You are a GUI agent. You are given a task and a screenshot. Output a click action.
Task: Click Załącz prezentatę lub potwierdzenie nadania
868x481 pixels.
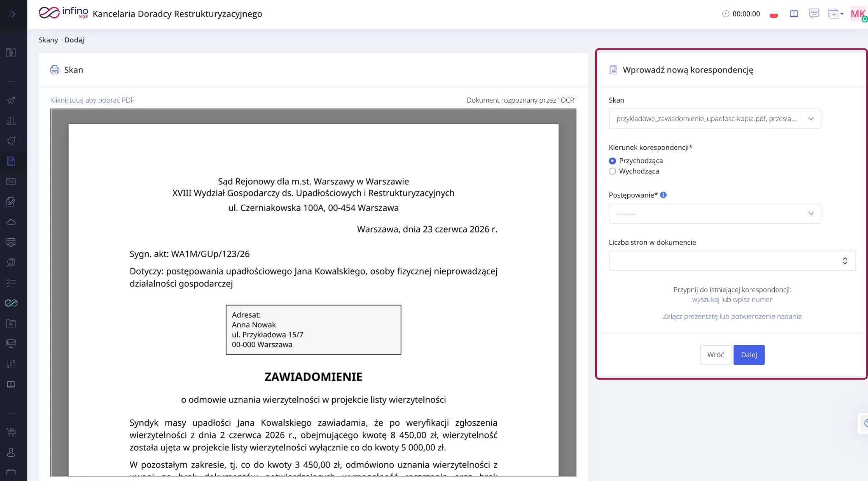[732, 316]
